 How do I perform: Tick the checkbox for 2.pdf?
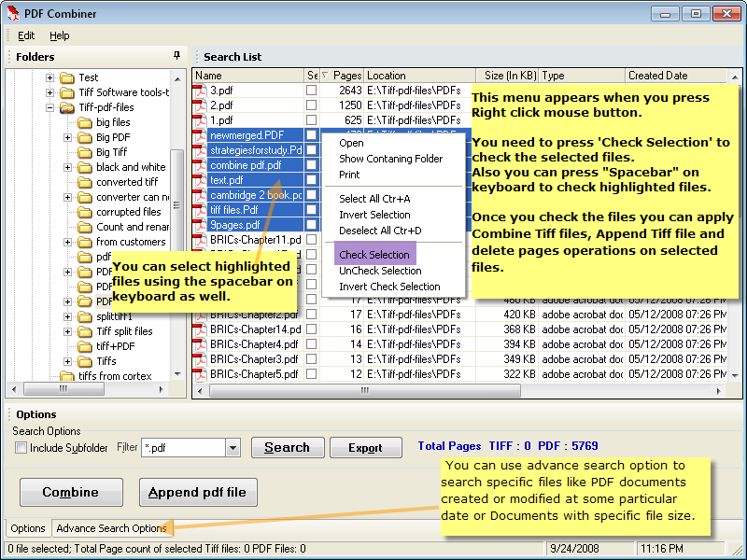click(312, 105)
